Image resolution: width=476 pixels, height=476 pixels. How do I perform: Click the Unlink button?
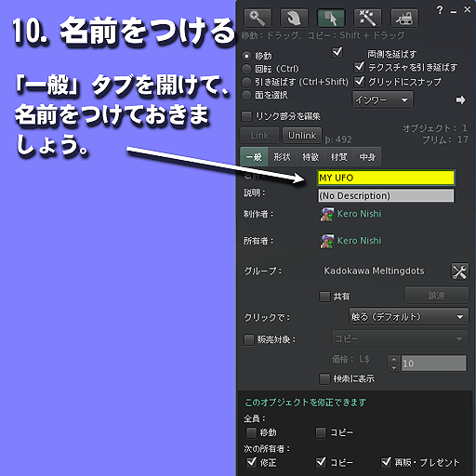(302, 136)
